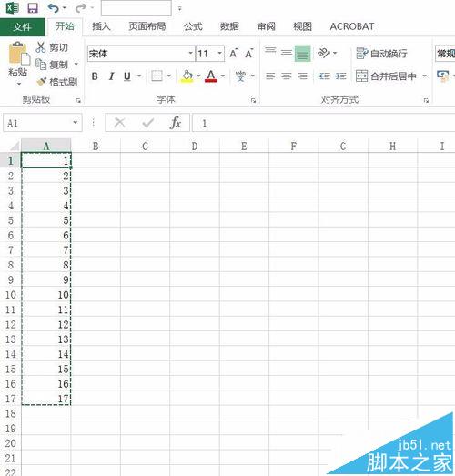455x476 pixels.
Task: Switch to the Page Layout tab
Action: point(147,26)
